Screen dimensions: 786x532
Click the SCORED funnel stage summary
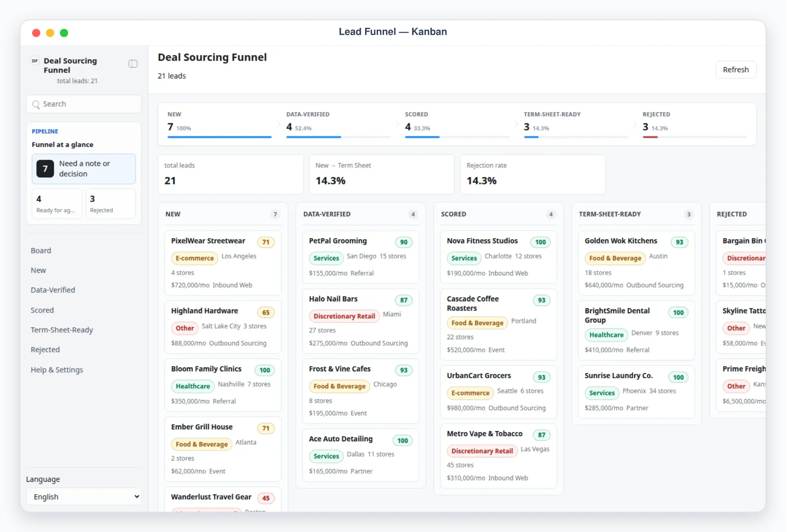tap(457, 124)
